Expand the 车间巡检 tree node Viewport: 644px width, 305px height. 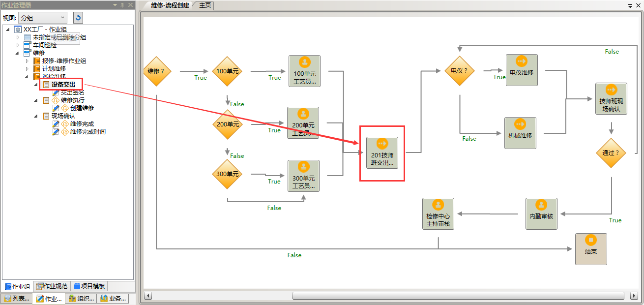click(18, 45)
